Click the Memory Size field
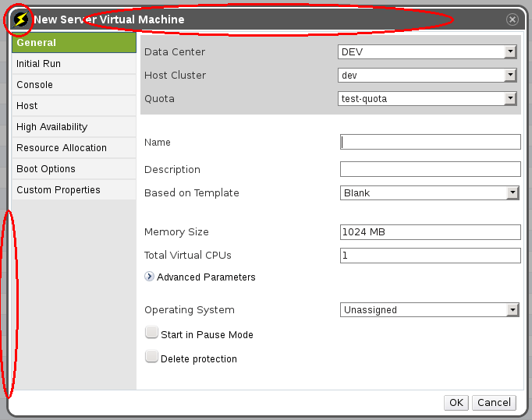The image size is (532, 420). [430, 232]
